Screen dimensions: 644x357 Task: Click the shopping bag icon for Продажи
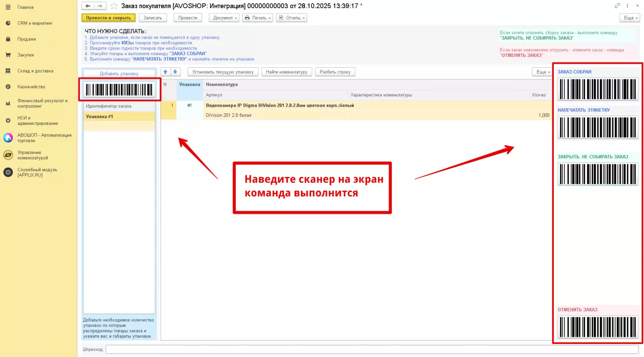[8, 39]
